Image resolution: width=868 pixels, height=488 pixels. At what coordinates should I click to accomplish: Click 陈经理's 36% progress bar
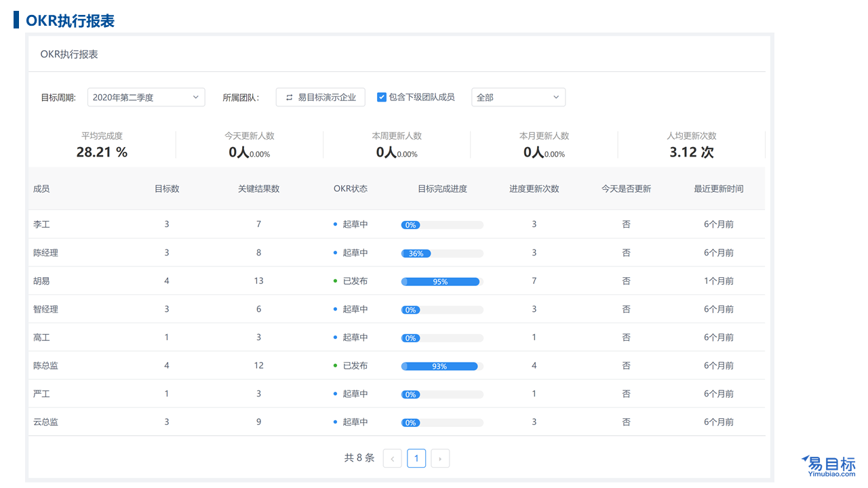click(442, 253)
